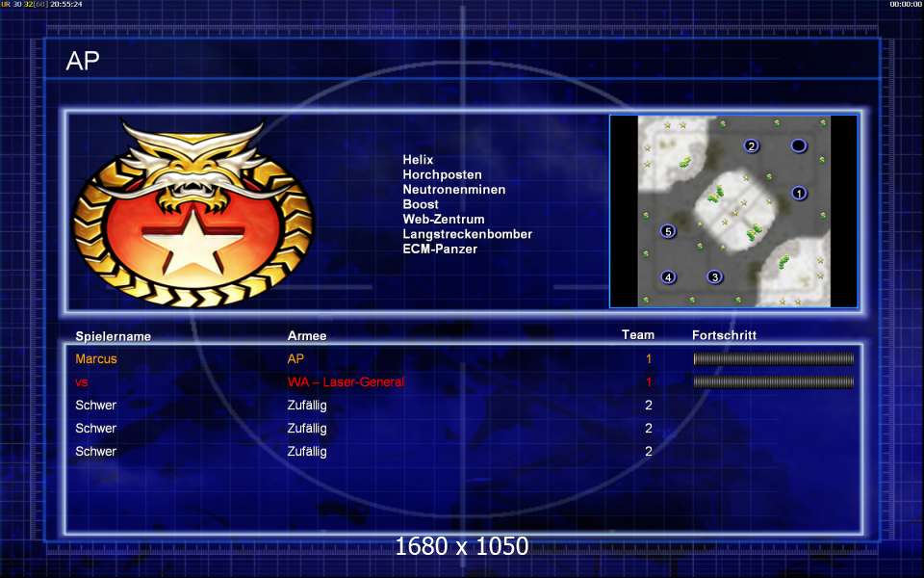The width and height of the screenshot is (924, 578).
Task: Click the Helix entry
Action: click(x=418, y=160)
